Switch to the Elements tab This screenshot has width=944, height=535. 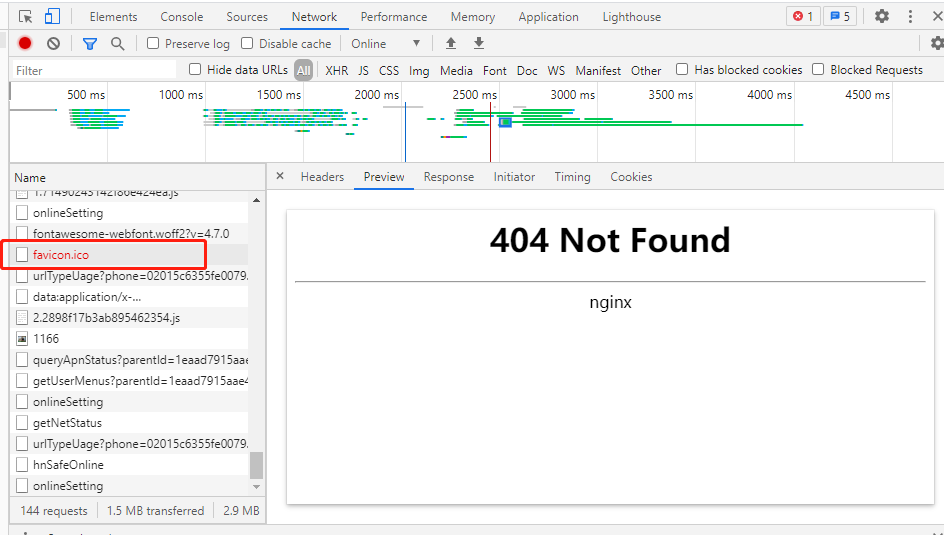coord(113,17)
